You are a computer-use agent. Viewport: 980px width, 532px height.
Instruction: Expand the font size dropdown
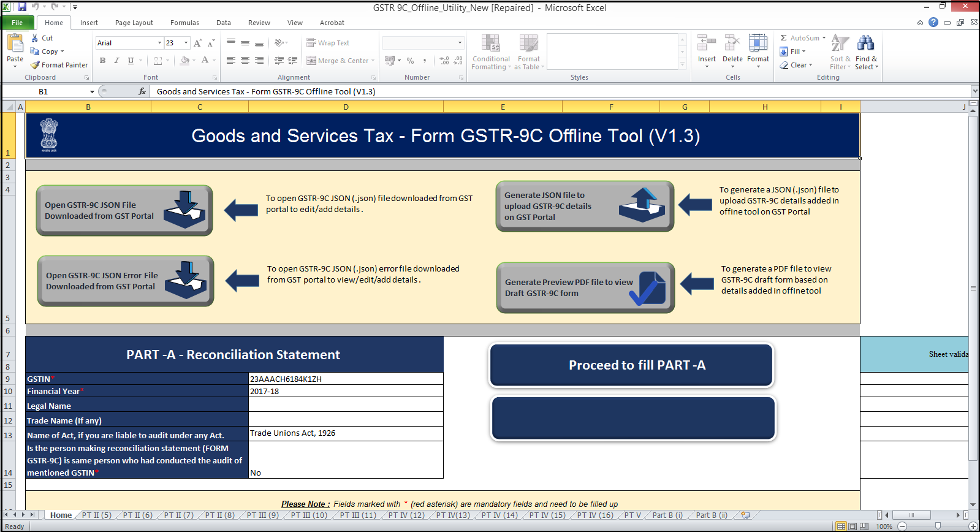click(186, 43)
